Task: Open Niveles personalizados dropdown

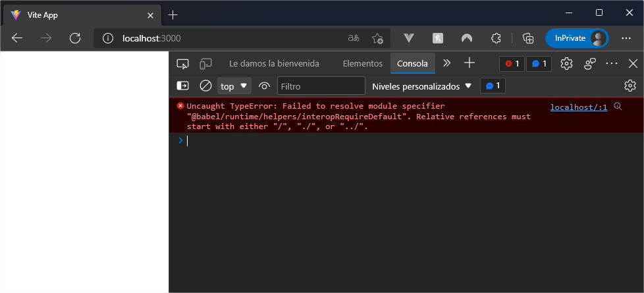Action: (421, 86)
